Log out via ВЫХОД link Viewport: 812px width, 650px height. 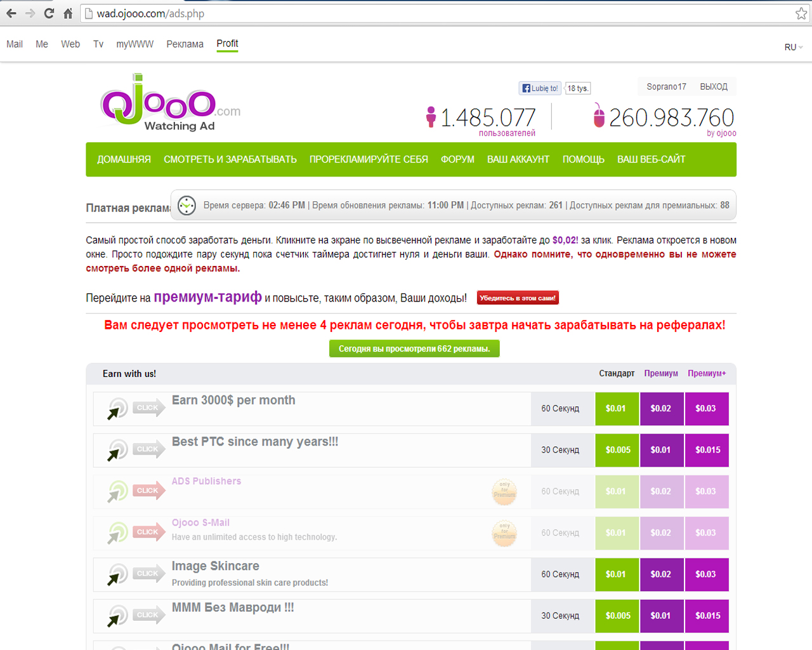[x=714, y=86]
